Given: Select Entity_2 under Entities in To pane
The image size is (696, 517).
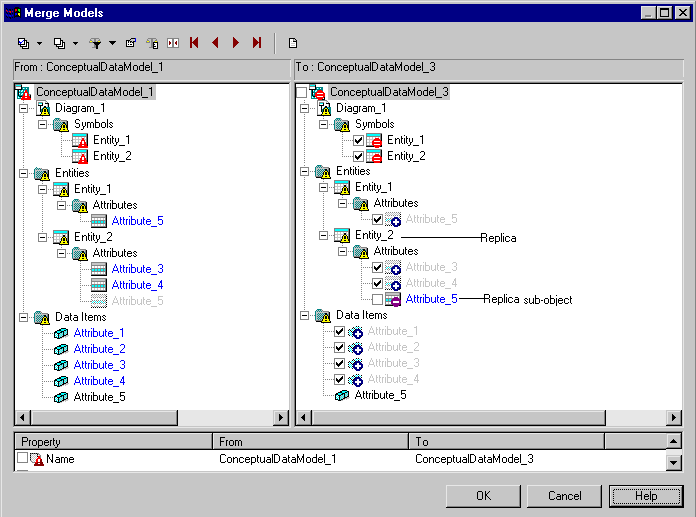Looking at the screenshot, I should tap(374, 235).
